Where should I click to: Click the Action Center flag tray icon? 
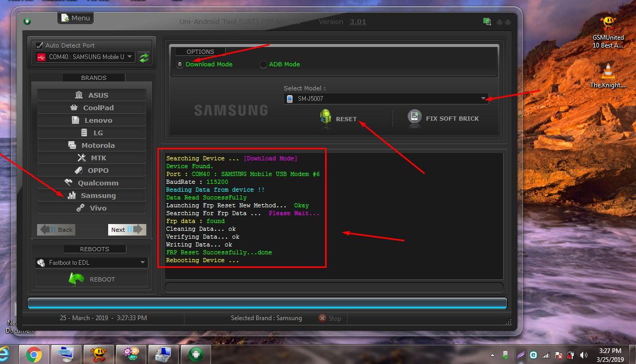tap(558, 355)
